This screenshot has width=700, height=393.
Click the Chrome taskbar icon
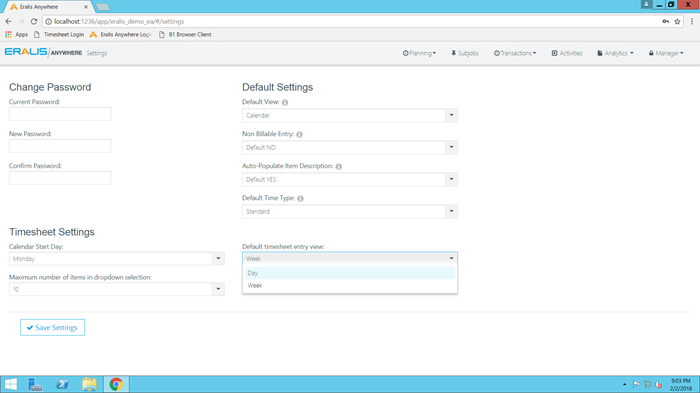[116, 384]
